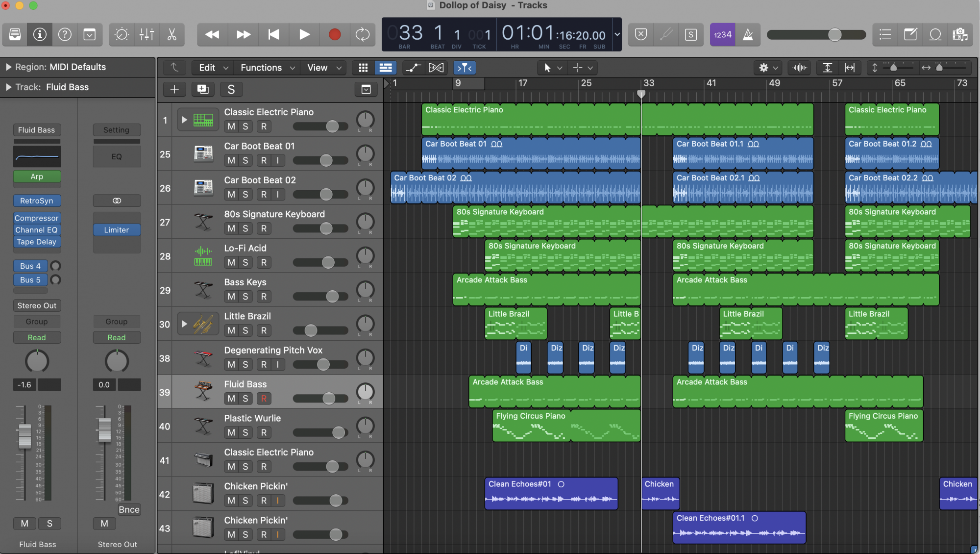
Task: Open Quick Help question mark icon
Action: click(x=65, y=34)
